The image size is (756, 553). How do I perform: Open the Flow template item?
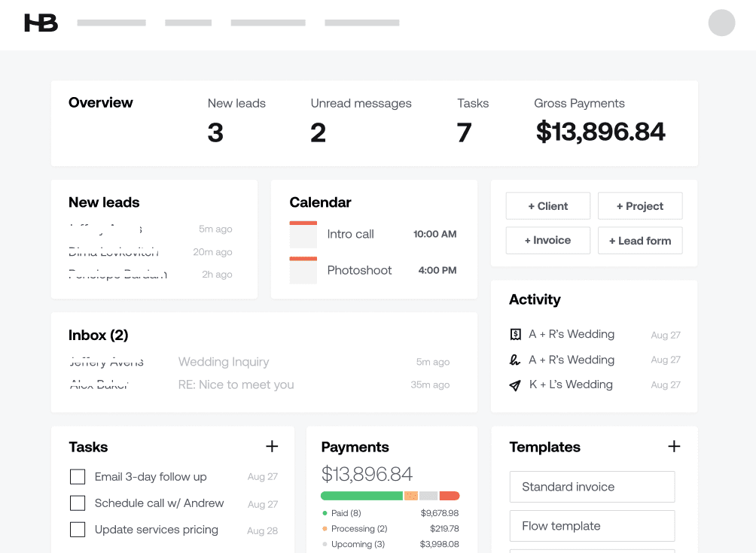(592, 526)
